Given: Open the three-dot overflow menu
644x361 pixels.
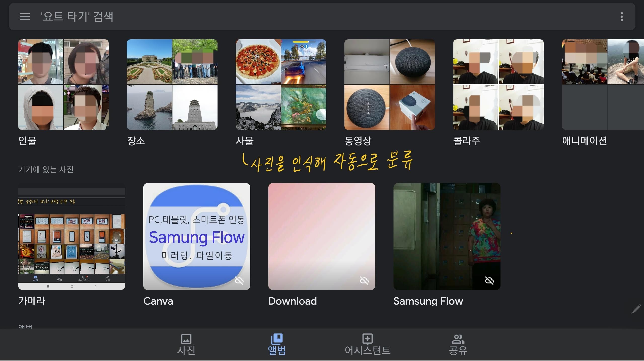Looking at the screenshot, I should (x=622, y=17).
